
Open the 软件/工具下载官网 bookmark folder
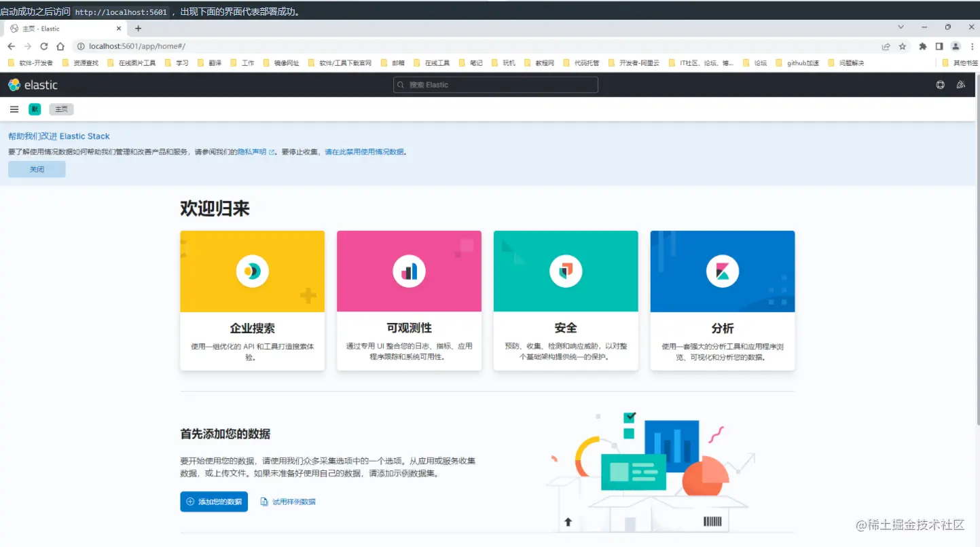click(340, 63)
